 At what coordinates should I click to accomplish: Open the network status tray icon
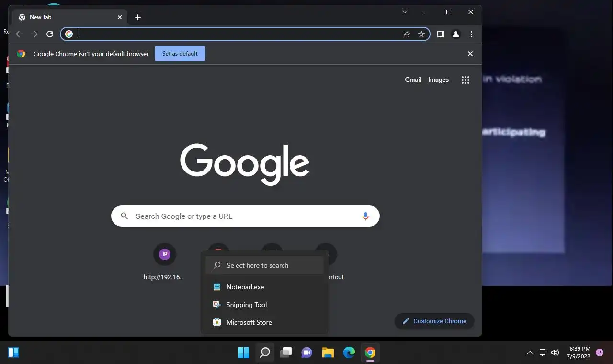544,353
